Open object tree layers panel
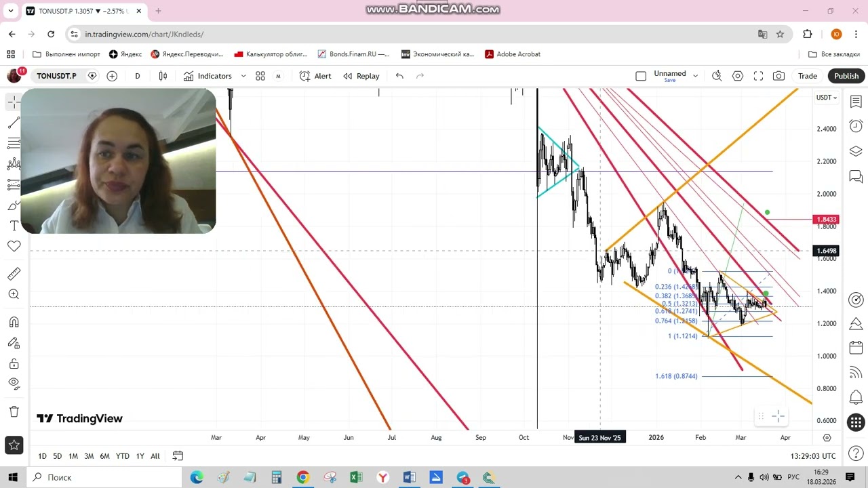 click(x=856, y=151)
